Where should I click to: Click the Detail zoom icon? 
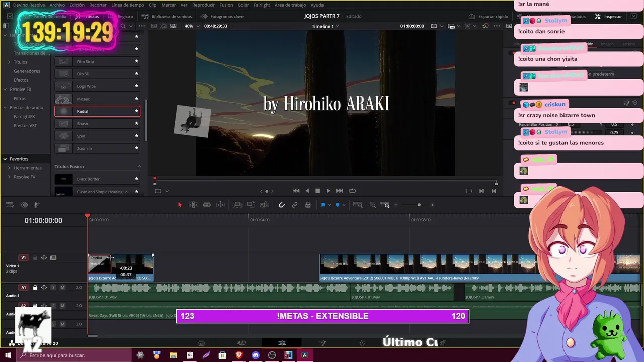(x=372, y=205)
